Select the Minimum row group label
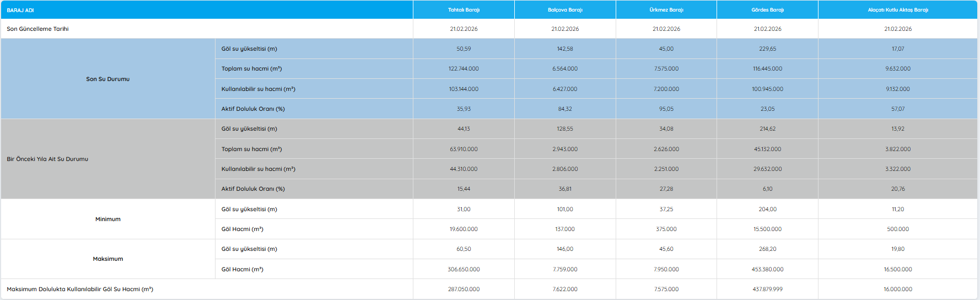This screenshot has width=980, height=300. pyautogui.click(x=107, y=219)
